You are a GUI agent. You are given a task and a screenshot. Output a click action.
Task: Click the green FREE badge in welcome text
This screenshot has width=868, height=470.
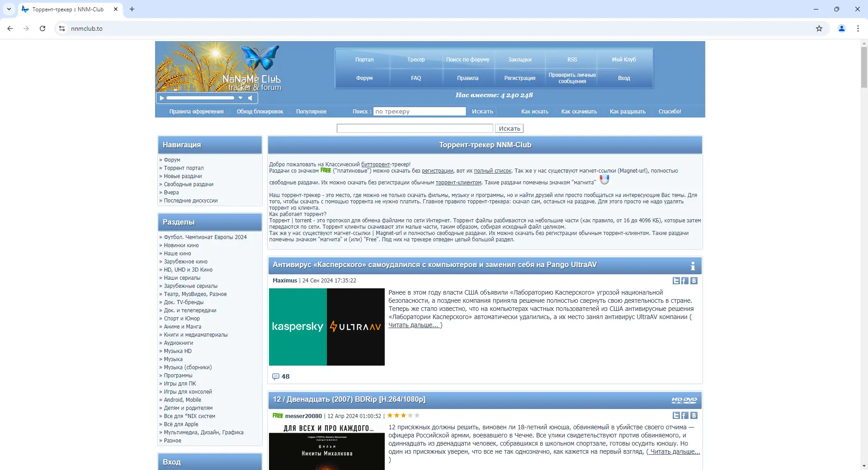coord(326,170)
